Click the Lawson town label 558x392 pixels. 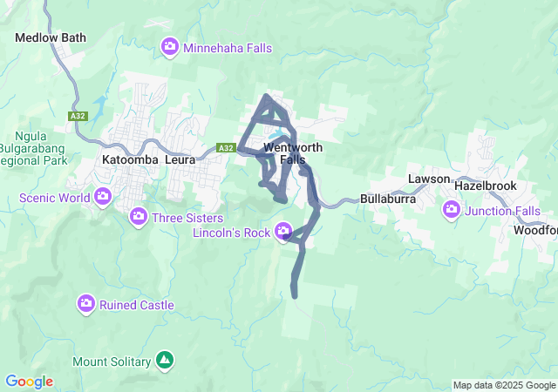[429, 179]
